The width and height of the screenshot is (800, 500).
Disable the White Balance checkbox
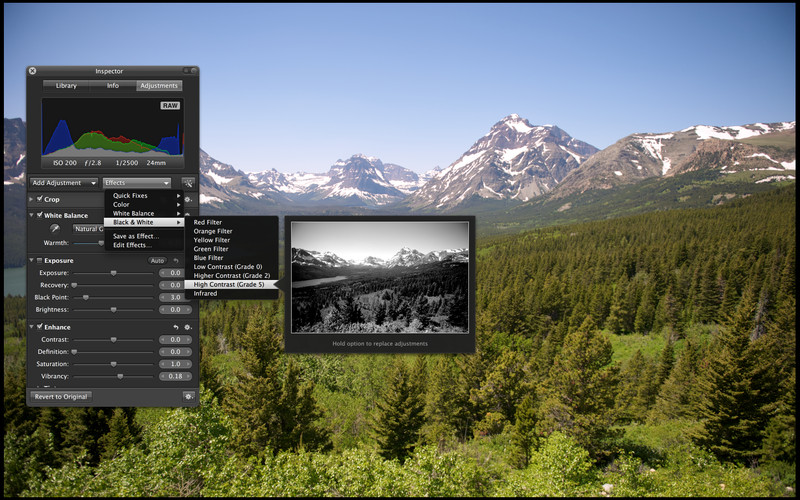39,215
